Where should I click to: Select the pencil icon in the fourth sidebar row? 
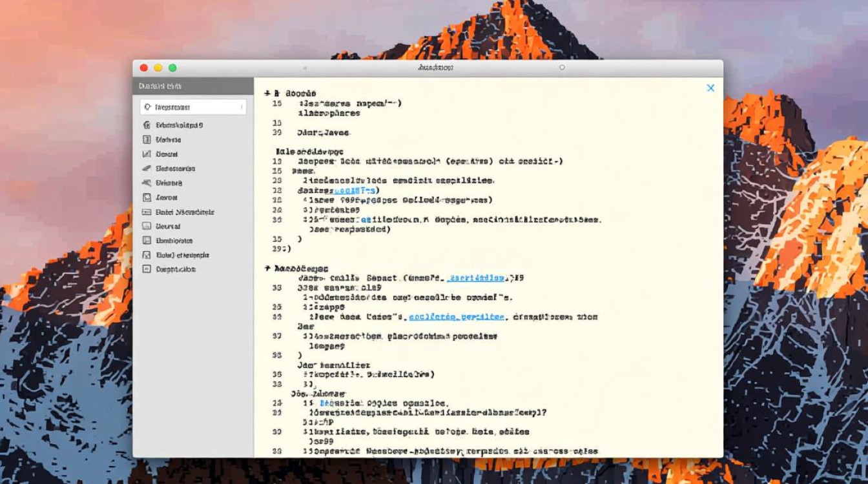(146, 168)
